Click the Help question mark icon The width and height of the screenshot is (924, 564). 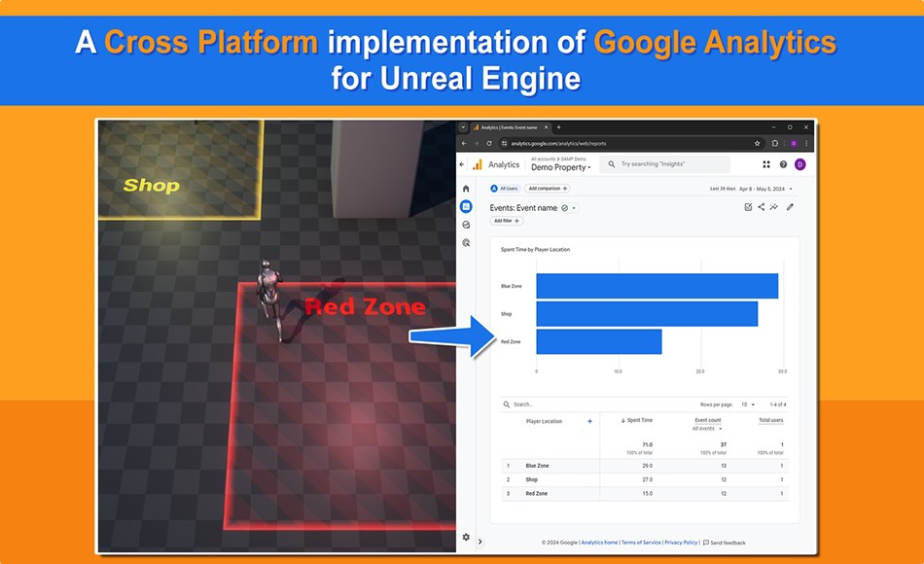pyautogui.click(x=781, y=164)
